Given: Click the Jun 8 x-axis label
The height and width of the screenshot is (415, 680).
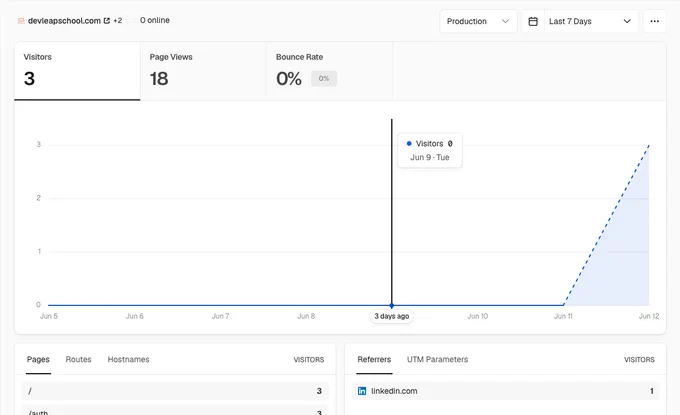Looking at the screenshot, I should coord(306,316).
